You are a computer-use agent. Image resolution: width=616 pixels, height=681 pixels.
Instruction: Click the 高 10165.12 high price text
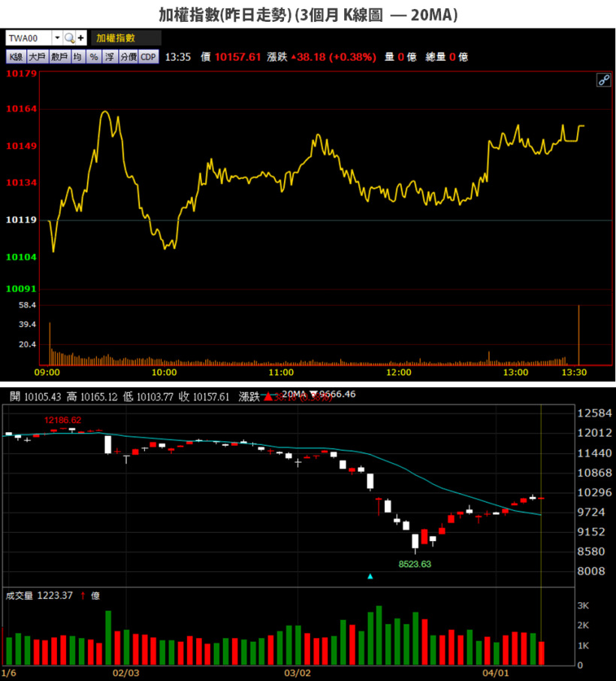pos(92,397)
